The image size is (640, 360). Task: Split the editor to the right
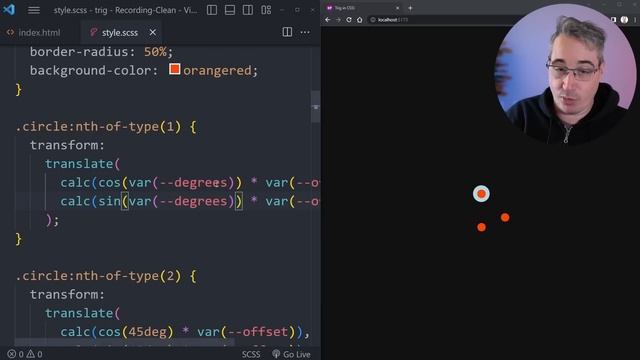click(x=287, y=32)
